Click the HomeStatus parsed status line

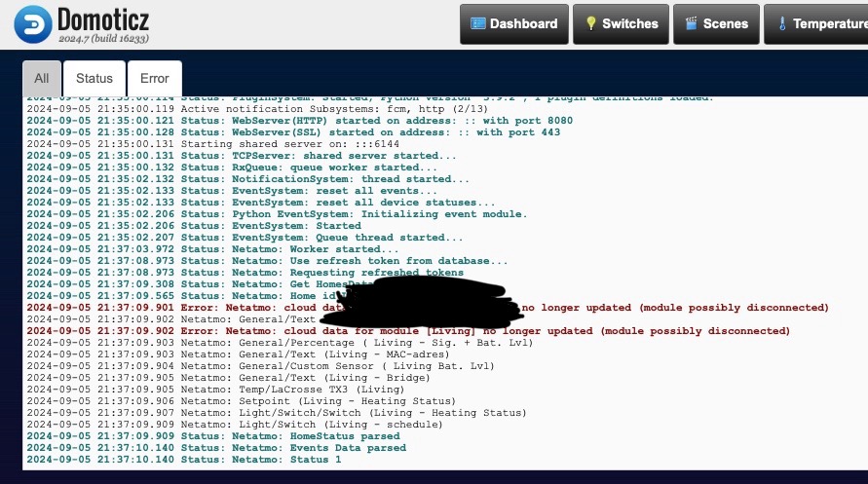pyautogui.click(x=213, y=436)
